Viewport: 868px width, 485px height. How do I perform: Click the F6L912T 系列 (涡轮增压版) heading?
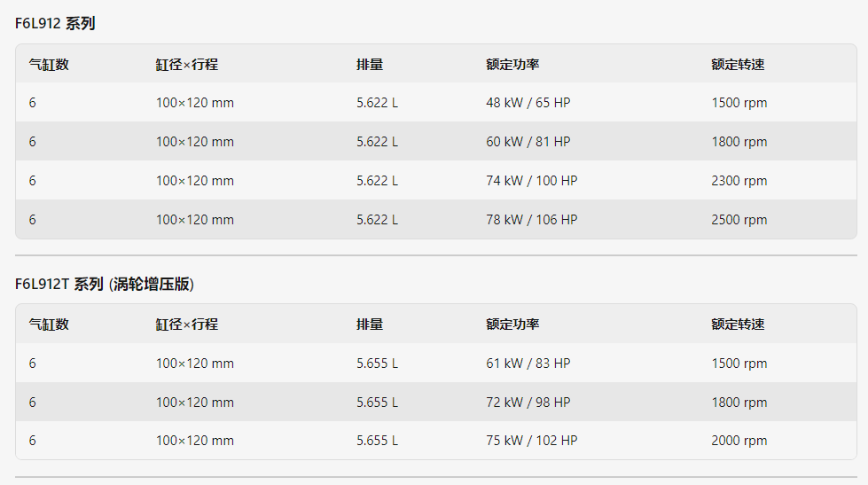[105, 284]
